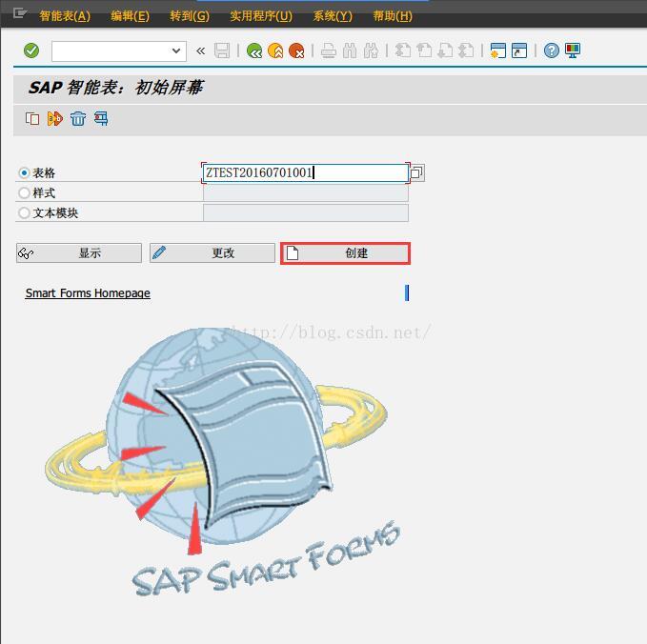Image resolution: width=647 pixels, height=644 pixels.
Task: Click the greyed 样式 name field
Action: pos(306,192)
